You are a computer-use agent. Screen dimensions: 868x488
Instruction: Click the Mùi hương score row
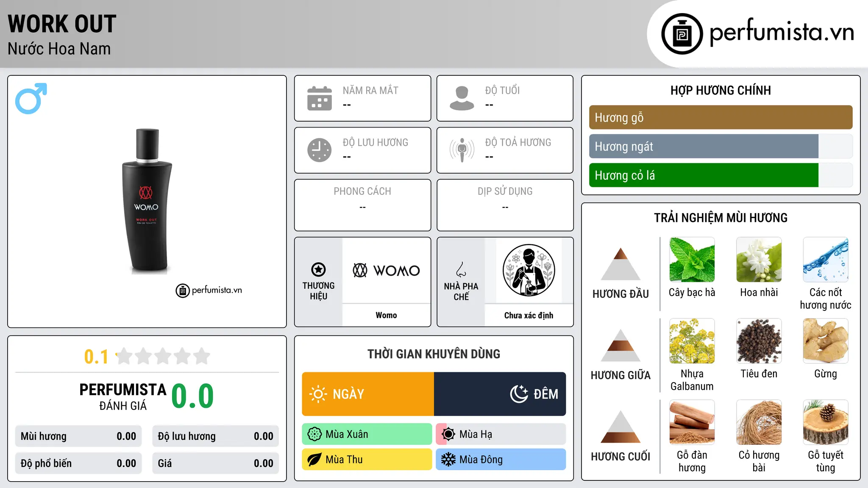coord(78,436)
